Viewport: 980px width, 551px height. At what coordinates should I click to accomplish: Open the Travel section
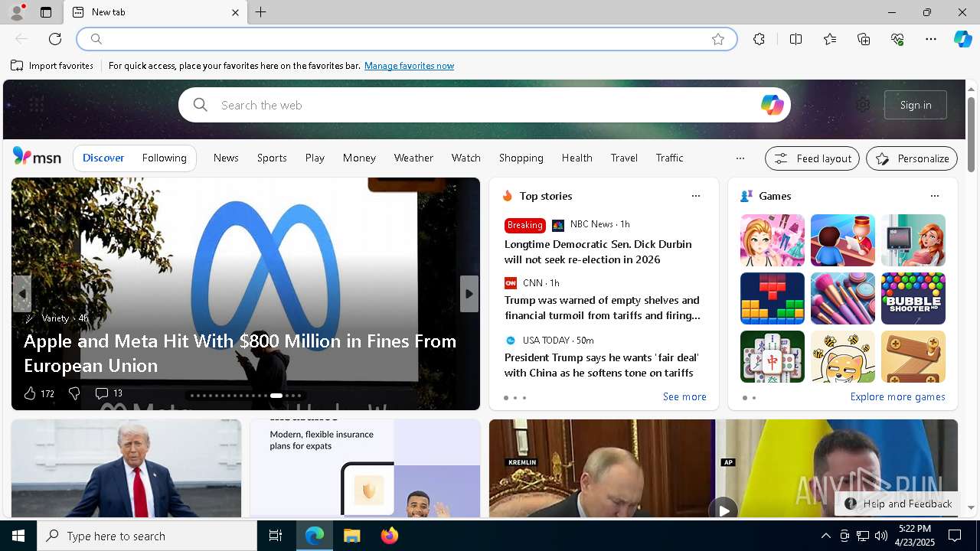(x=624, y=158)
